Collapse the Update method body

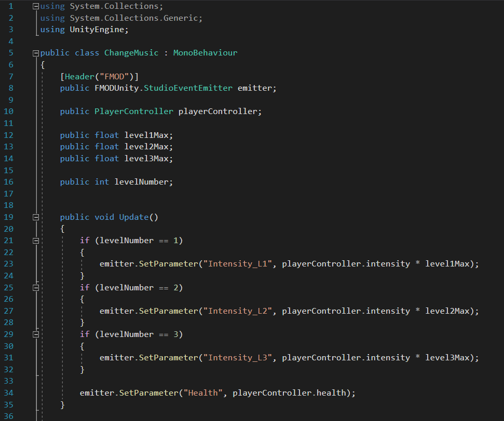[x=35, y=217]
